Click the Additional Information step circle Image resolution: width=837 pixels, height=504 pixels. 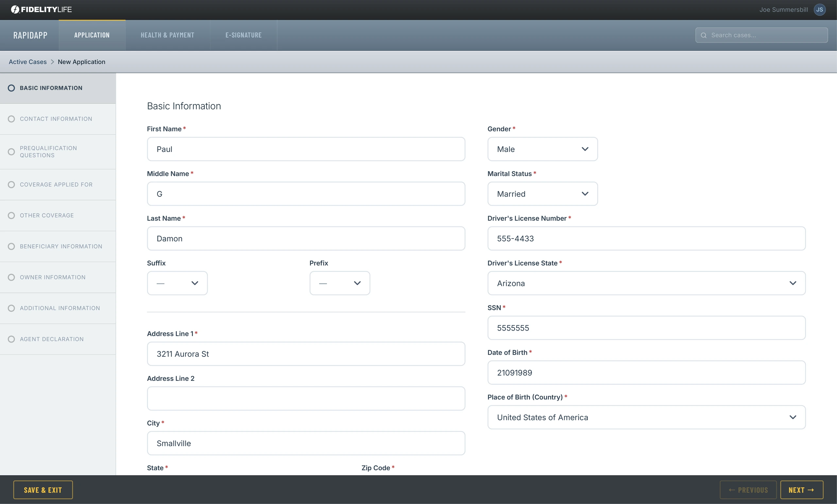(11, 308)
